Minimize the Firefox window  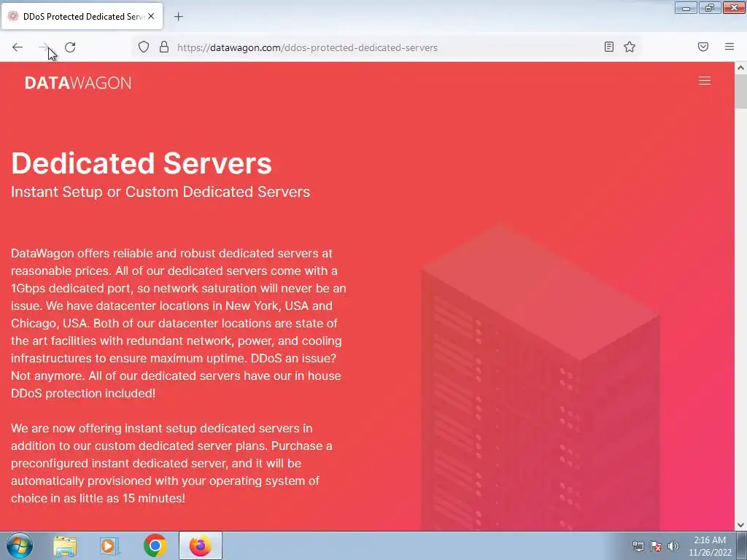pyautogui.click(x=686, y=7)
